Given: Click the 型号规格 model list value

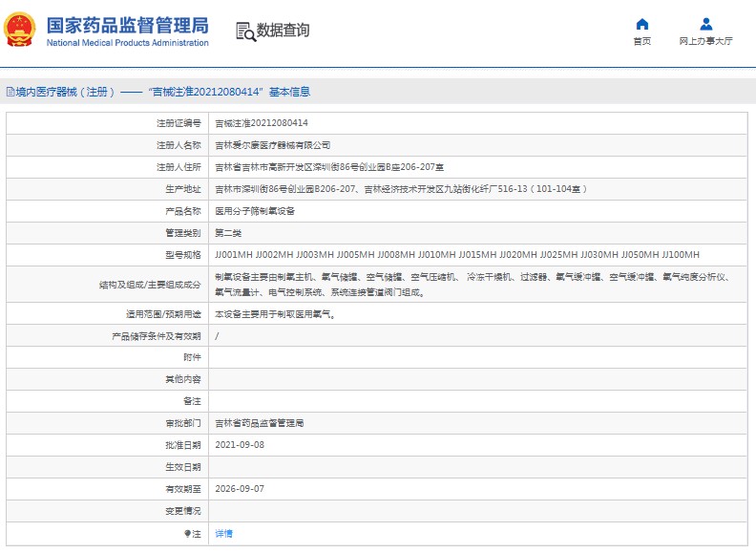Looking at the screenshot, I should point(457,255).
